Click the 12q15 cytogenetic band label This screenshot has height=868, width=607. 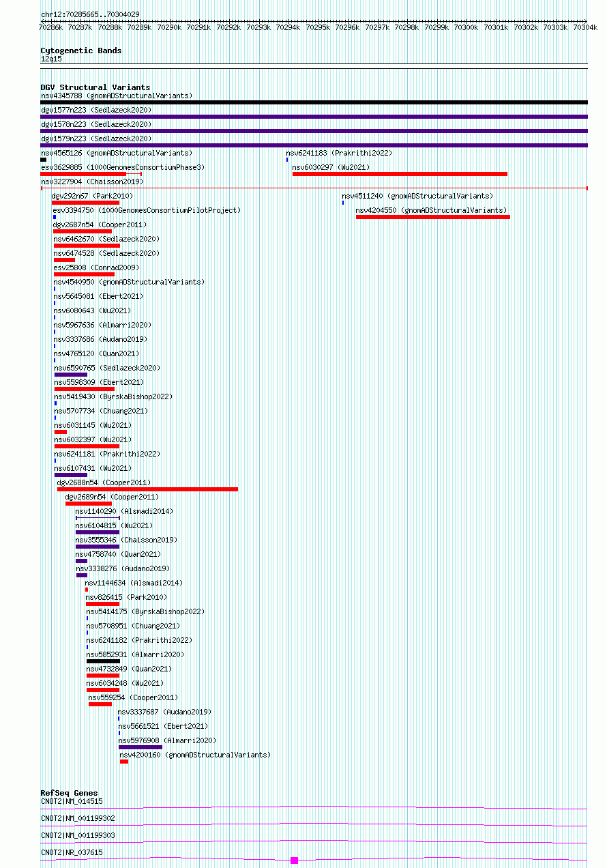coord(51,59)
